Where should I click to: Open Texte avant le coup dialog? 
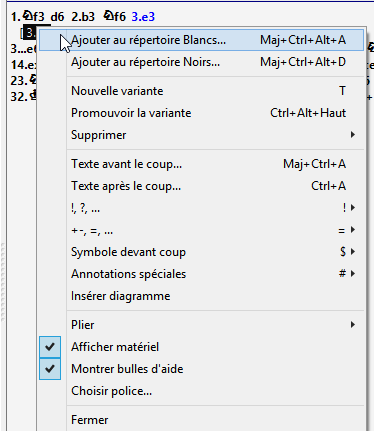201,164
